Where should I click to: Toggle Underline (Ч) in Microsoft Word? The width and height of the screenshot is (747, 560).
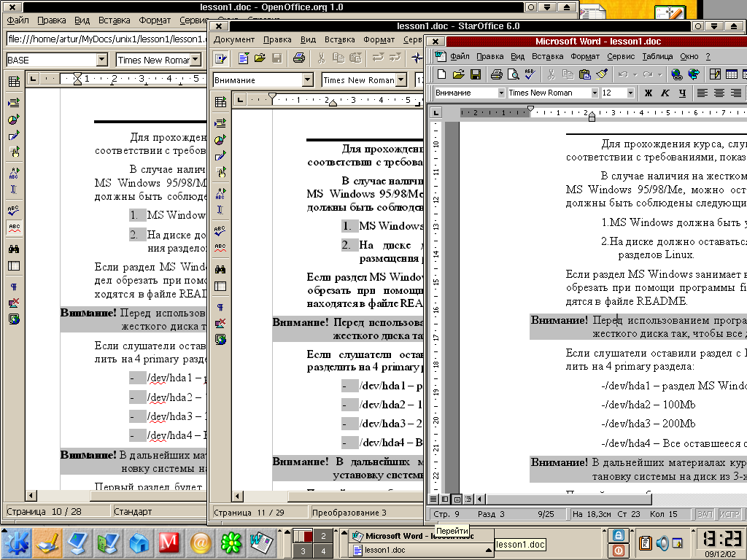click(682, 93)
